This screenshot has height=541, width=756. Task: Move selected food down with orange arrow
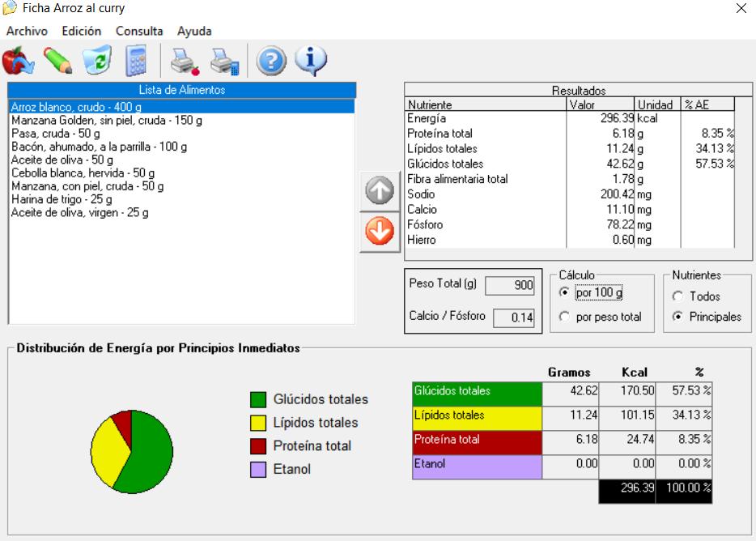click(380, 232)
